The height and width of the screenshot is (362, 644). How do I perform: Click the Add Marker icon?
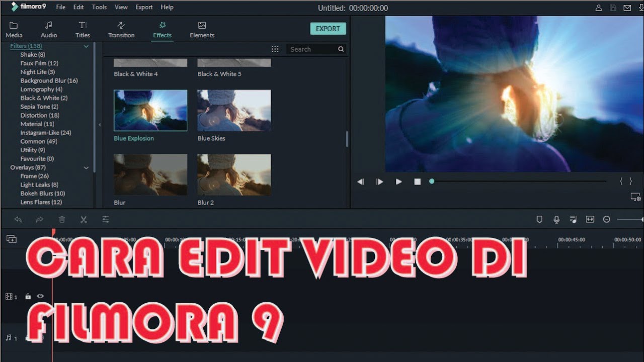(x=539, y=219)
